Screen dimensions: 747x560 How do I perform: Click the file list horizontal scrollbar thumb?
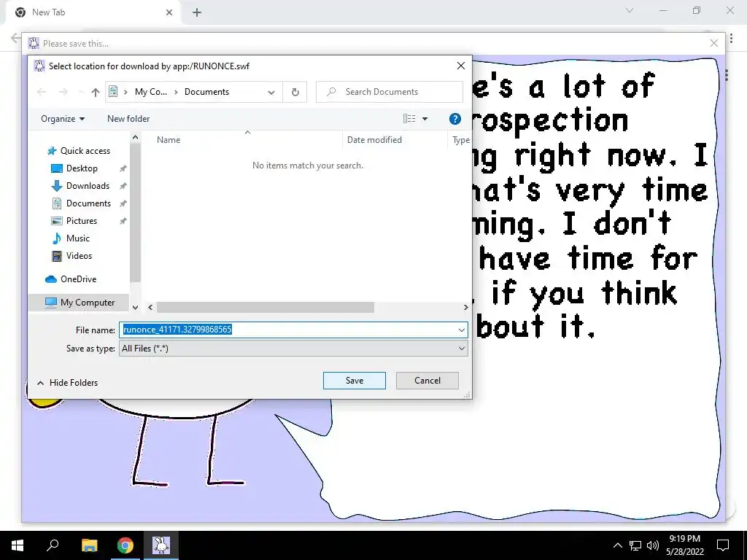click(x=266, y=308)
